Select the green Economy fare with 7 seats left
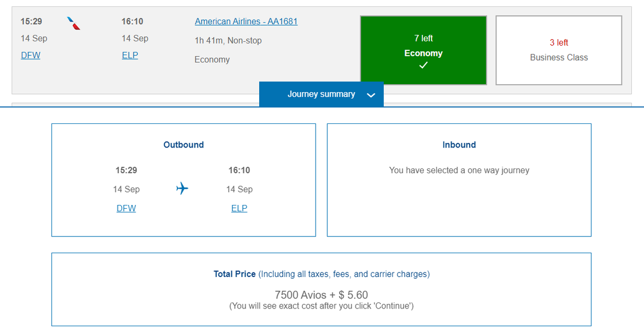 click(x=423, y=50)
